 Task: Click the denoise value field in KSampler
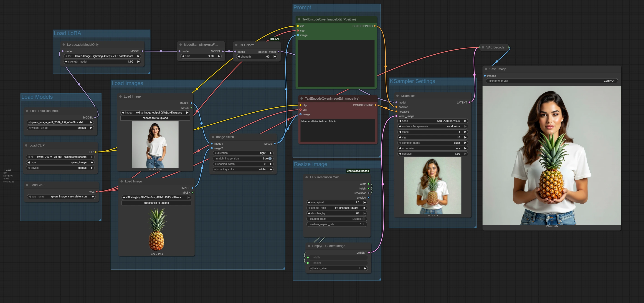point(432,154)
